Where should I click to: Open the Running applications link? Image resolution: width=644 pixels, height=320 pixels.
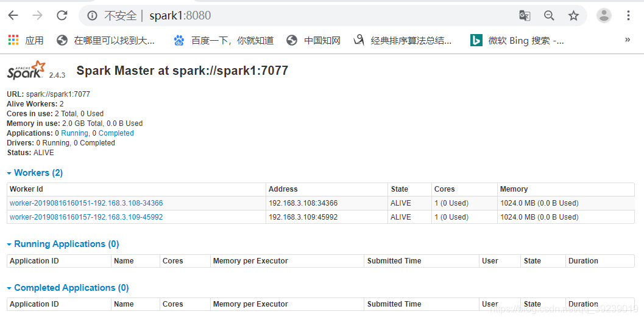point(74,133)
